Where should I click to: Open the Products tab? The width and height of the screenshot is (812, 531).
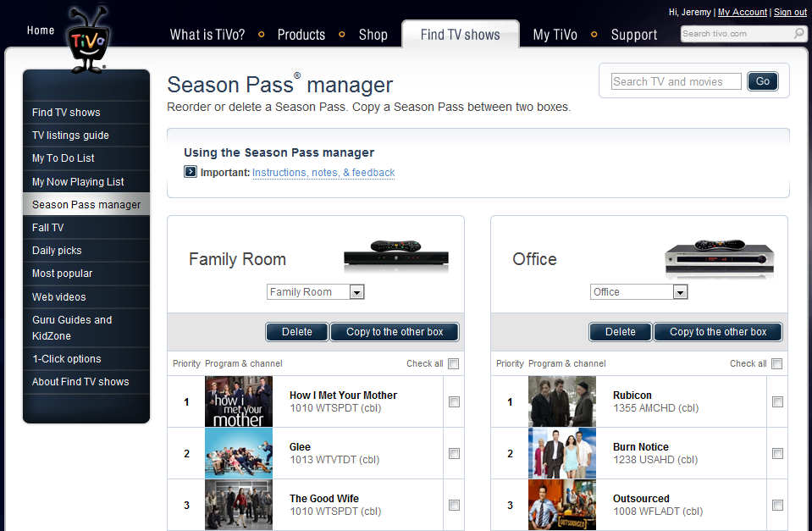click(301, 35)
